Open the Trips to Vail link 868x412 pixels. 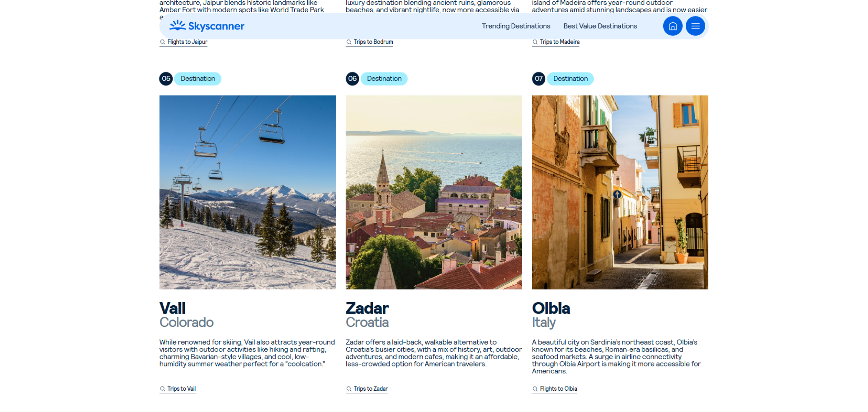181,389
